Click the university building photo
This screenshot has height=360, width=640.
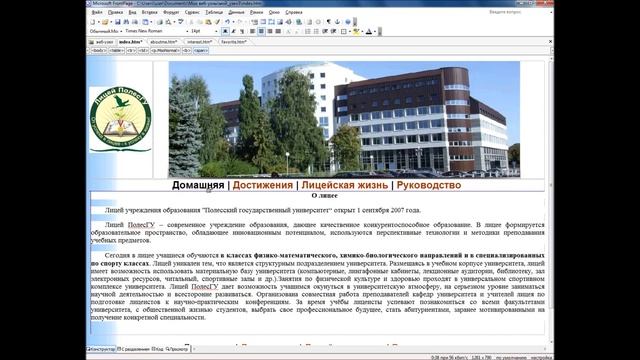(344, 119)
